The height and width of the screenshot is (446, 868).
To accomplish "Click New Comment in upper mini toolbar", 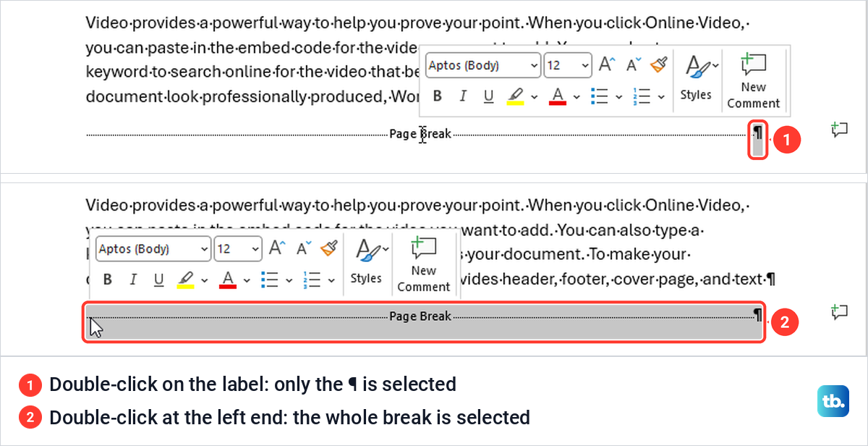I will [753, 80].
